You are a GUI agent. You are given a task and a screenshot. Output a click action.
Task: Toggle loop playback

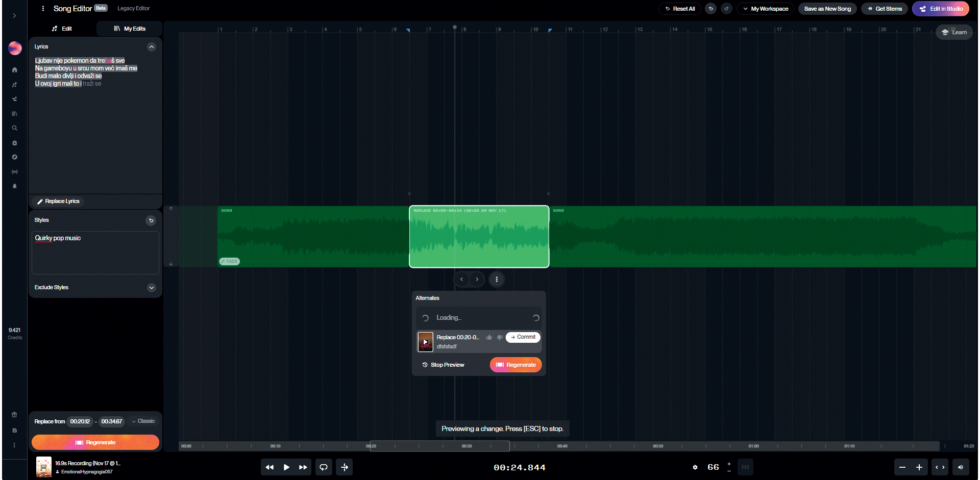coord(324,467)
